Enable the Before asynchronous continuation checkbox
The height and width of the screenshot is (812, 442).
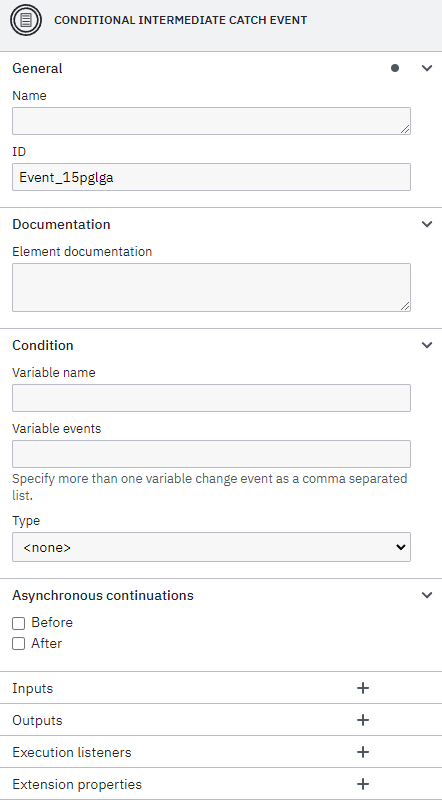tap(19, 623)
